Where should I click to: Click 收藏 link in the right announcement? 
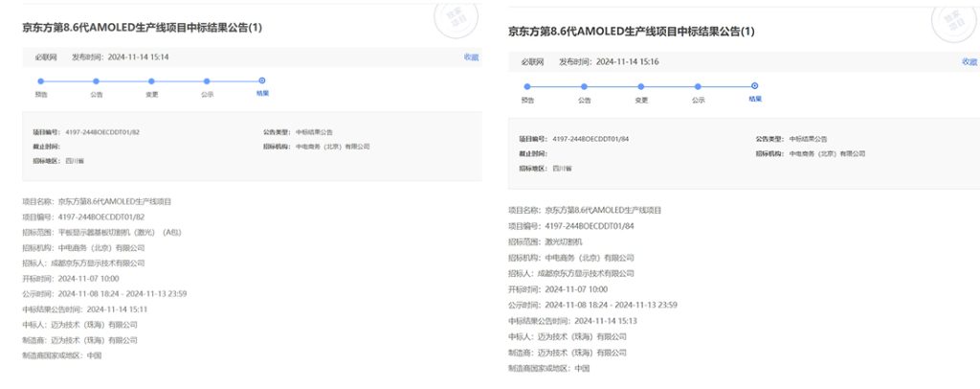click(x=969, y=61)
